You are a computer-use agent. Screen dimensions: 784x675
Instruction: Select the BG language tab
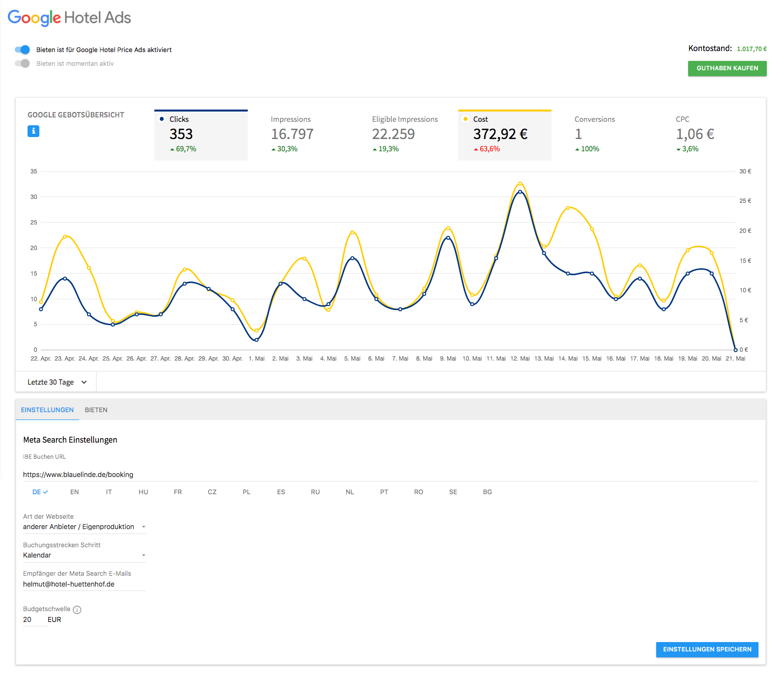coord(488,492)
